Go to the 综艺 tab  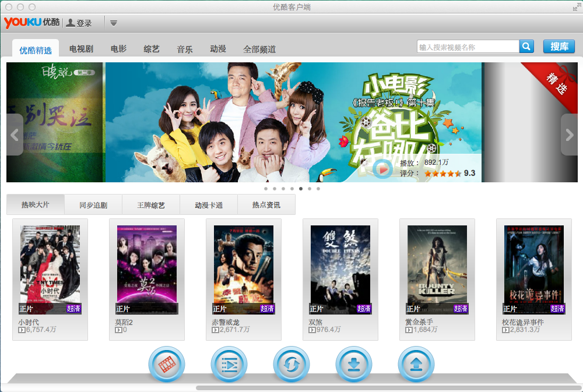152,49
